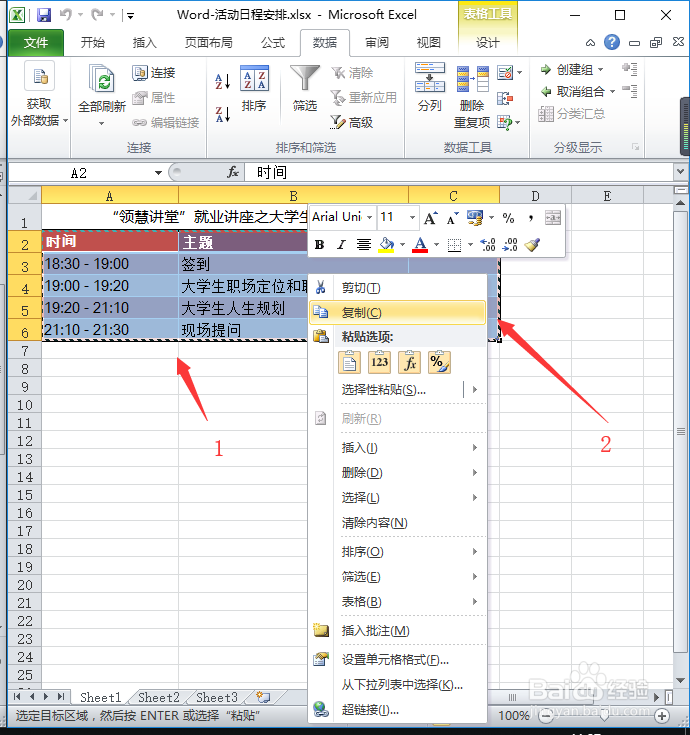Sort ascending with the A-Z icon
Screen dimensions: 690x735
pyautogui.click(x=223, y=81)
